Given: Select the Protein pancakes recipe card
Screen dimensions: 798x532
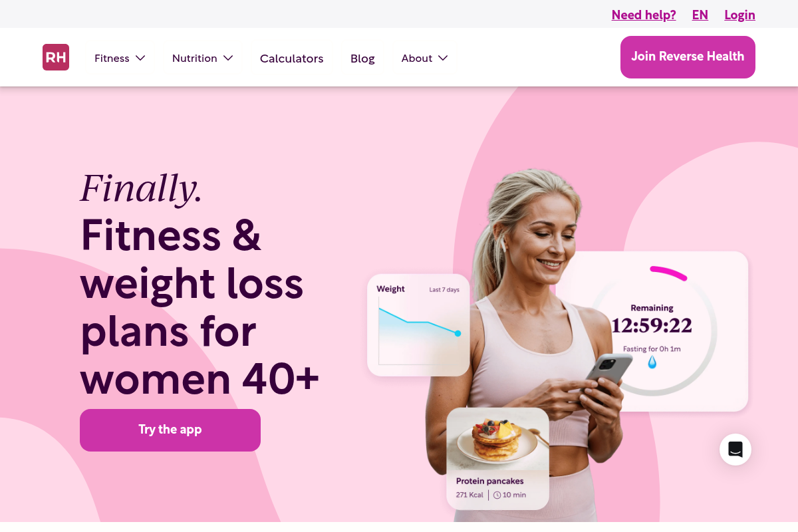Looking at the screenshot, I should click(497, 459).
